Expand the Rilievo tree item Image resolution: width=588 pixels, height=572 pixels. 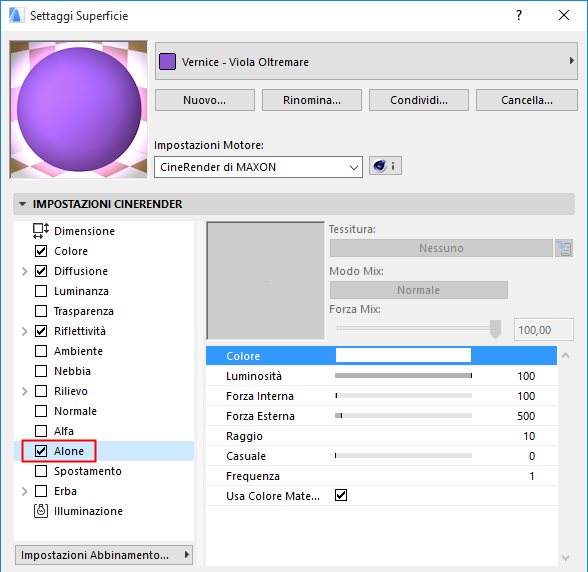(25, 391)
